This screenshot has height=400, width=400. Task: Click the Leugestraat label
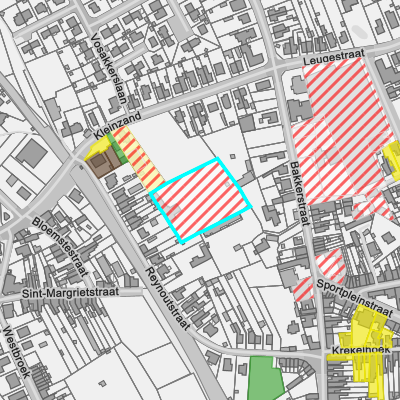(334, 57)
